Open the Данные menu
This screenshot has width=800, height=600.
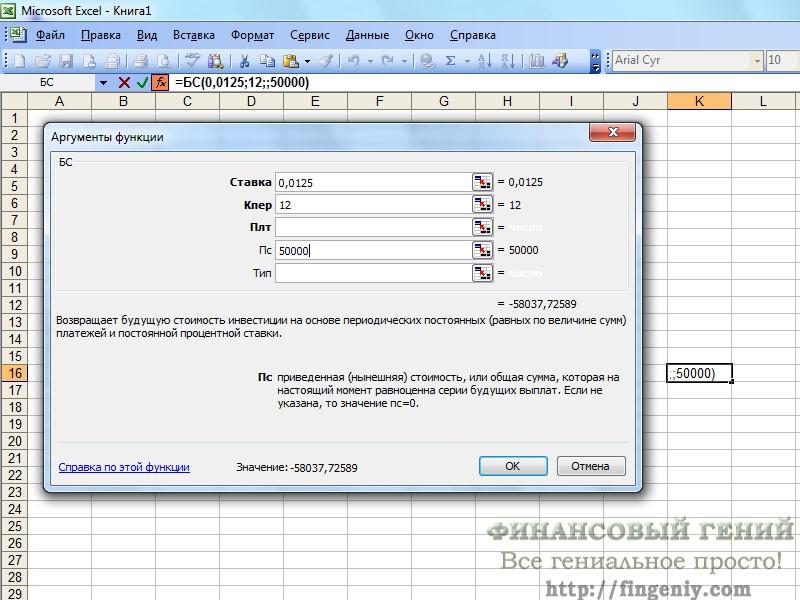(x=367, y=35)
